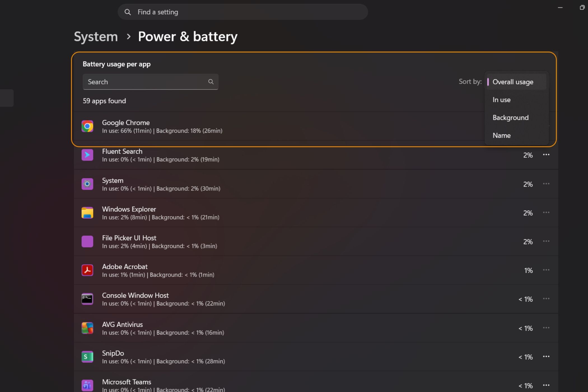Click Windows Explorer's usage detail line

160,217
